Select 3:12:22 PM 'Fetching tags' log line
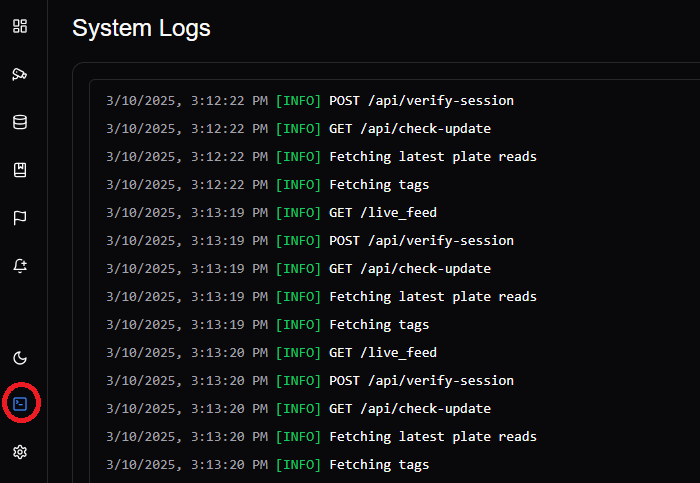This screenshot has height=483, width=700. (x=267, y=185)
